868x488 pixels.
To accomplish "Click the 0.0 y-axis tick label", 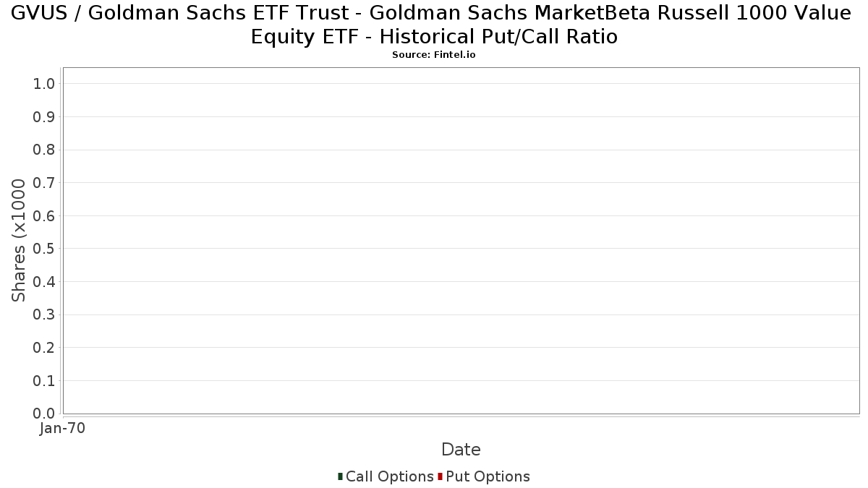I will 44,414.
